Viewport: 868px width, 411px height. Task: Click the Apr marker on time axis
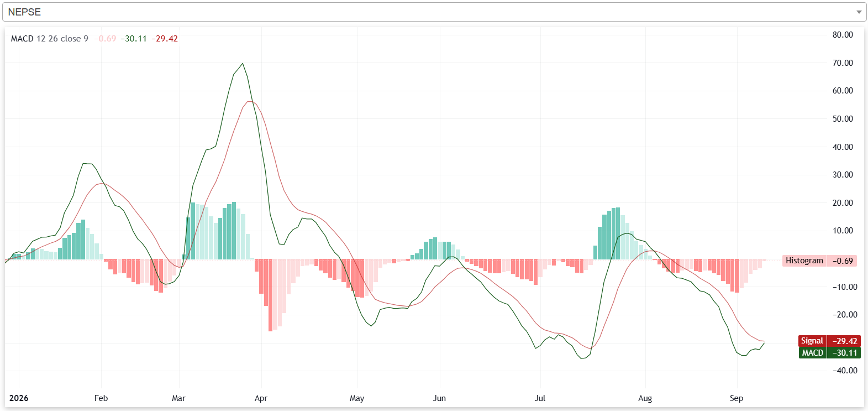pos(261,398)
